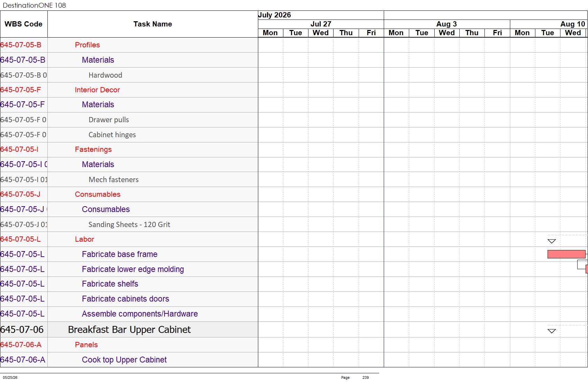Click the Aug 3 week header

pos(446,24)
